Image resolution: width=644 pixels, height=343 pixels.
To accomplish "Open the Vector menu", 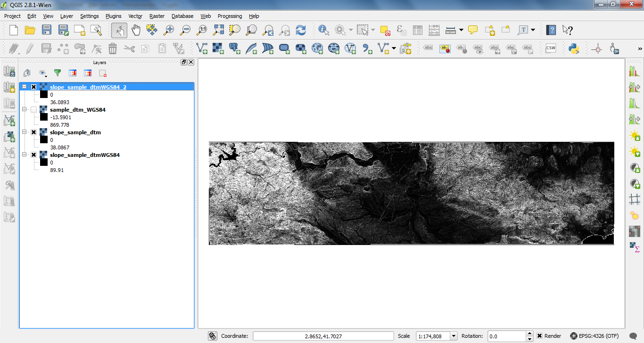I will tap(135, 16).
